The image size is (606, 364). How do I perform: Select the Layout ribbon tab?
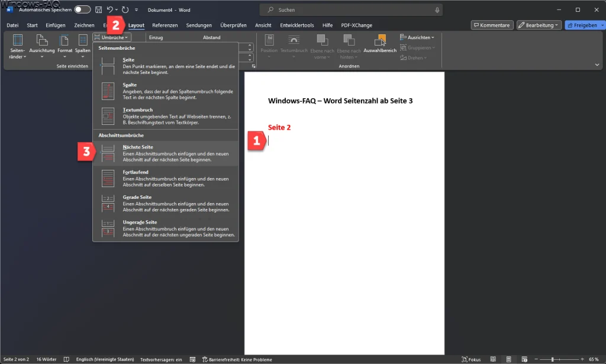136,25
